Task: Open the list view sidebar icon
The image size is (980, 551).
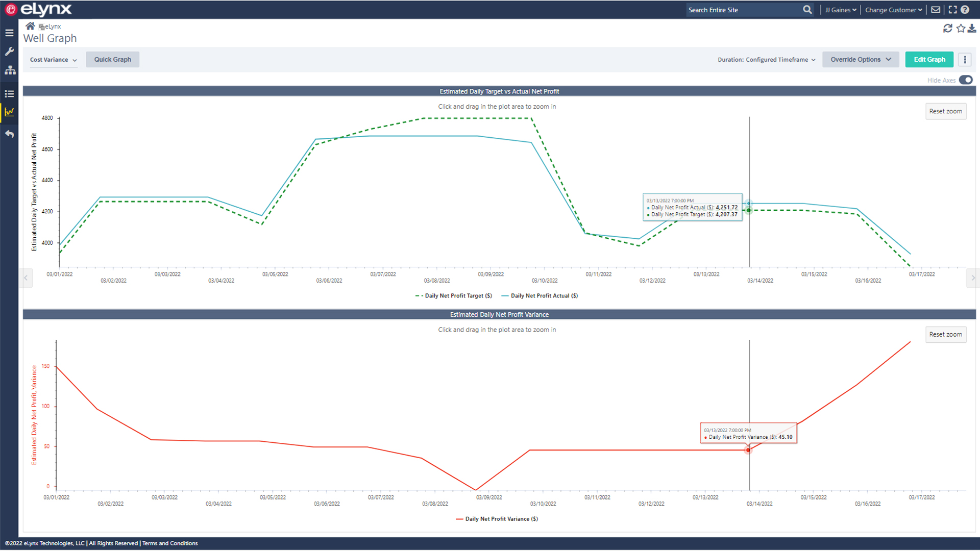Action: click(x=9, y=94)
